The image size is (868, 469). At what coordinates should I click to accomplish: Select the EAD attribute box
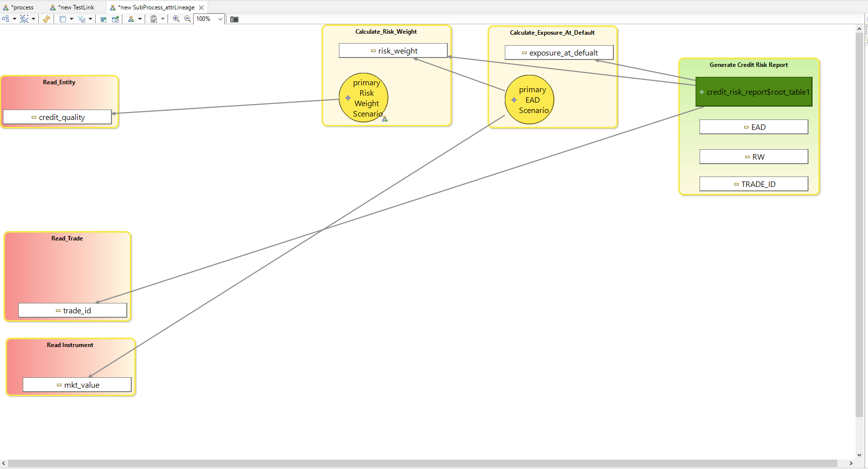tap(754, 127)
